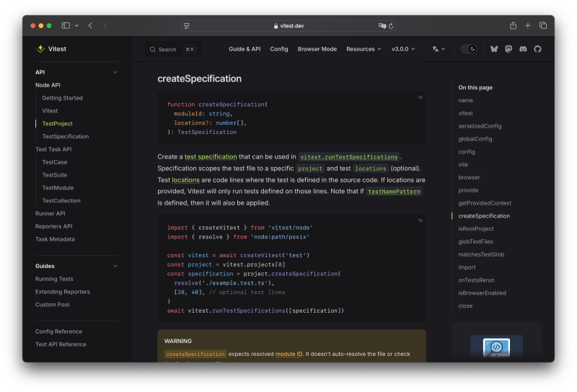Toggle the dark/light appearance switch
The height and width of the screenshot is (392, 577).
click(x=469, y=49)
